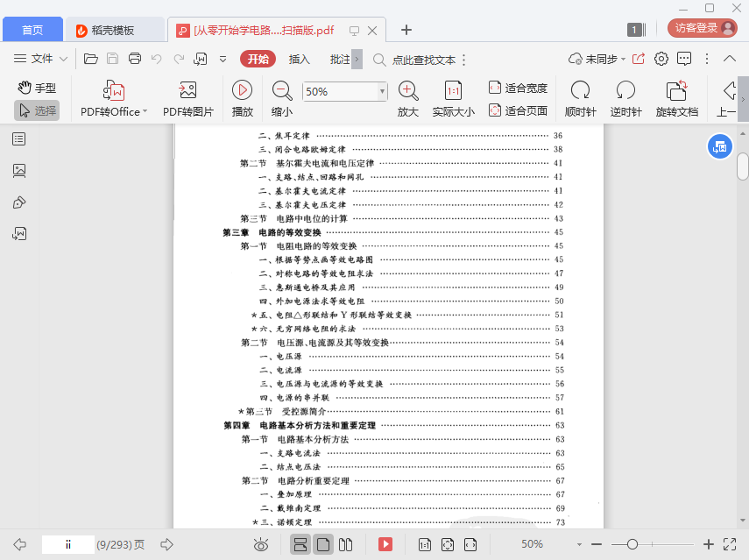
Task: Zoom out with 缩小 magnifier
Action: (x=282, y=99)
